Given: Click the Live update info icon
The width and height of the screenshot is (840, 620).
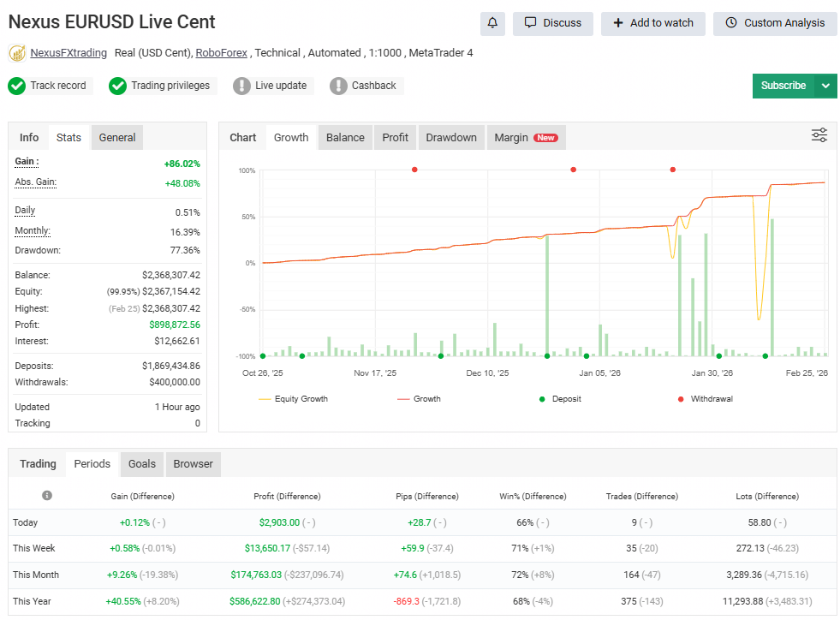Looking at the screenshot, I should click(x=242, y=86).
